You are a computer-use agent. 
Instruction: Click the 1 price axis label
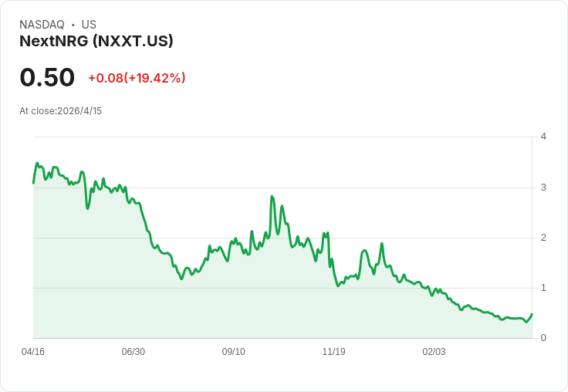[543, 288]
